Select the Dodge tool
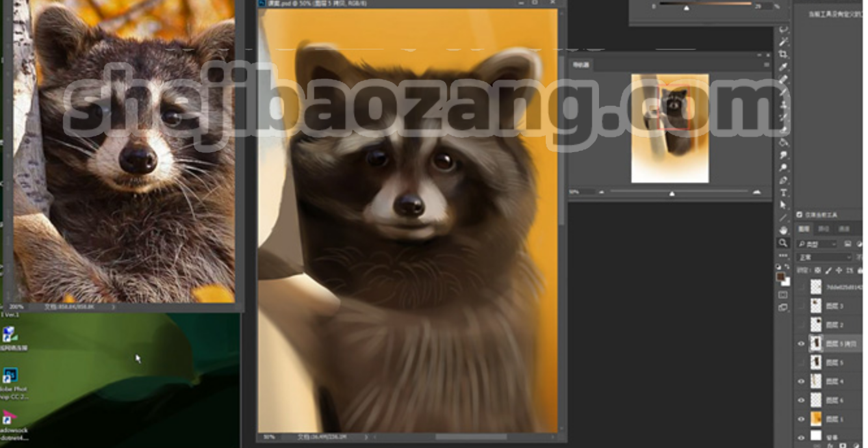Screen dimensions: 868x448 (784, 167)
